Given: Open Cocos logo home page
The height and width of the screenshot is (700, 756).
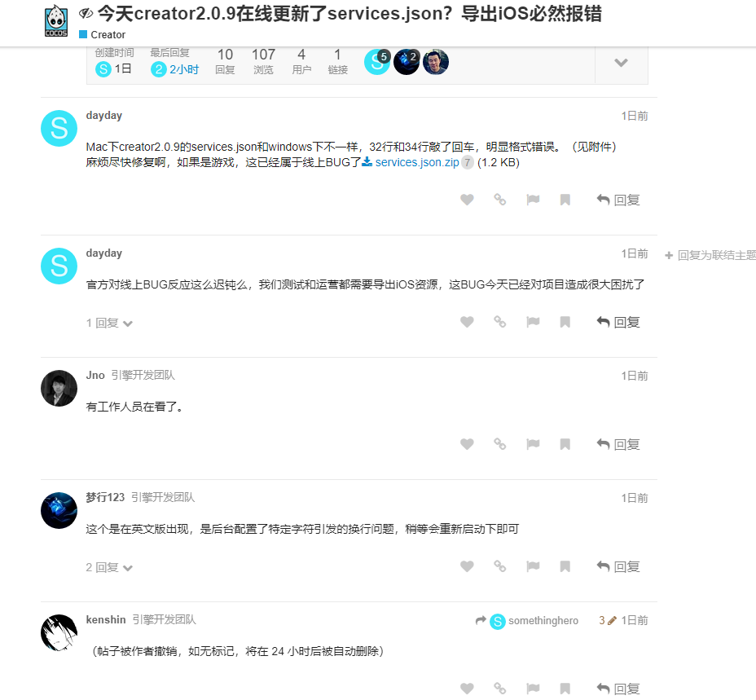Looking at the screenshot, I should [56, 21].
